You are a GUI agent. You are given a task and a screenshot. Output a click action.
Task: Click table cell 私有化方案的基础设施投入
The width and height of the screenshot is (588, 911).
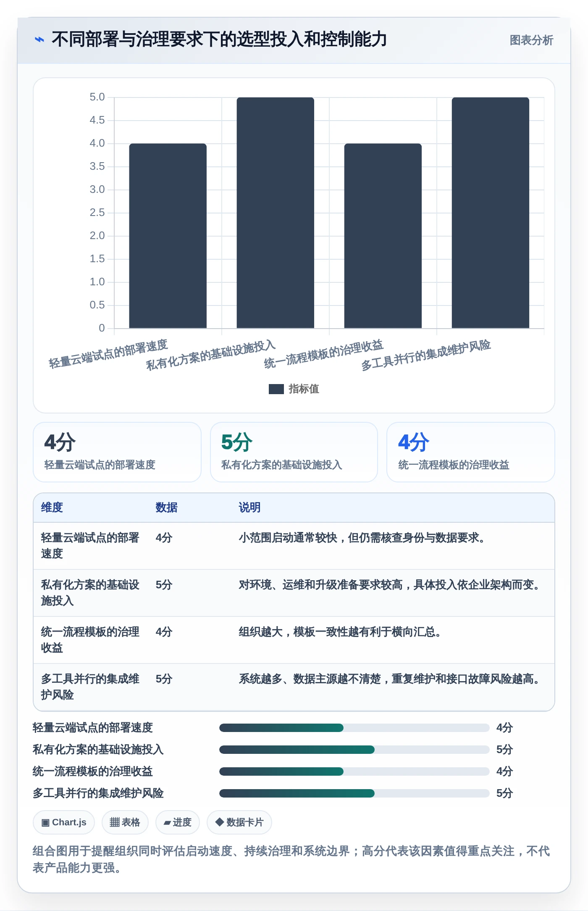[x=90, y=593]
